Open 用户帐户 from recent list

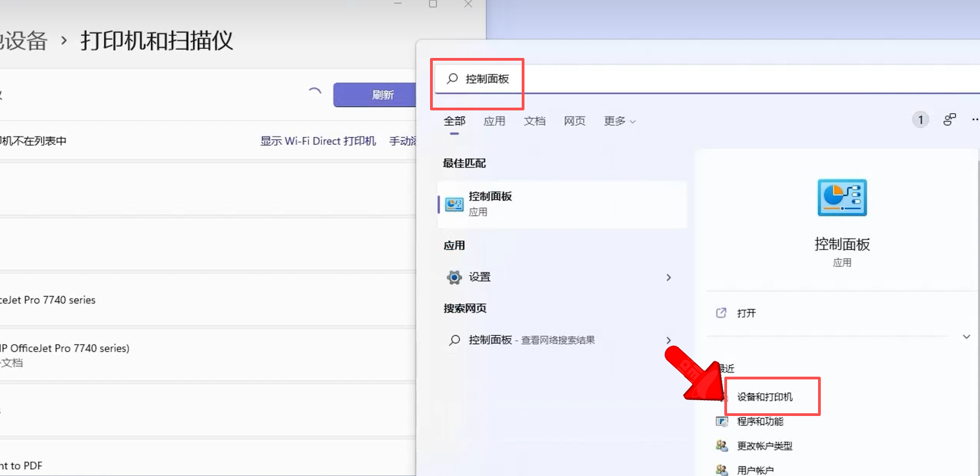point(755,470)
